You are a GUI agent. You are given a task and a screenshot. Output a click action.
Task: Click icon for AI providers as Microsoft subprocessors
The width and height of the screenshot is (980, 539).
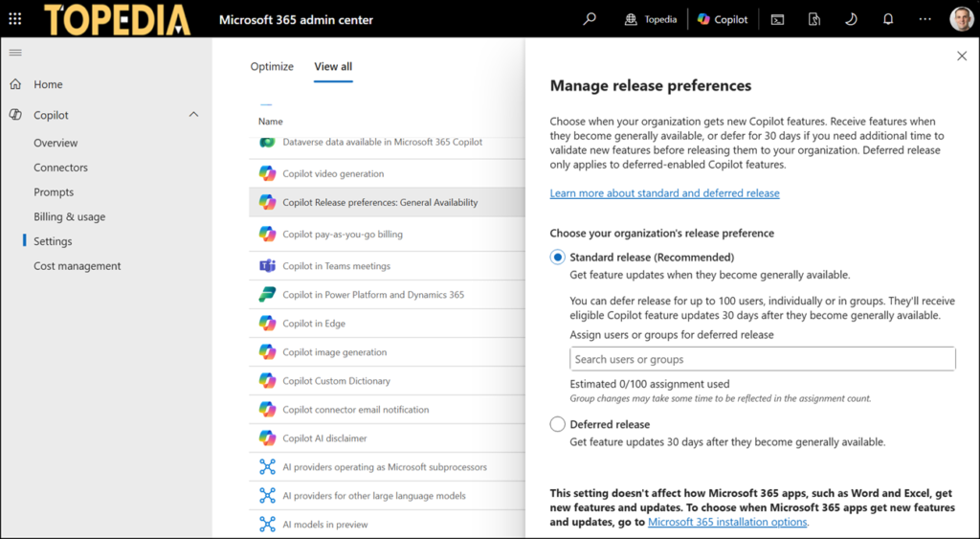[268, 467]
